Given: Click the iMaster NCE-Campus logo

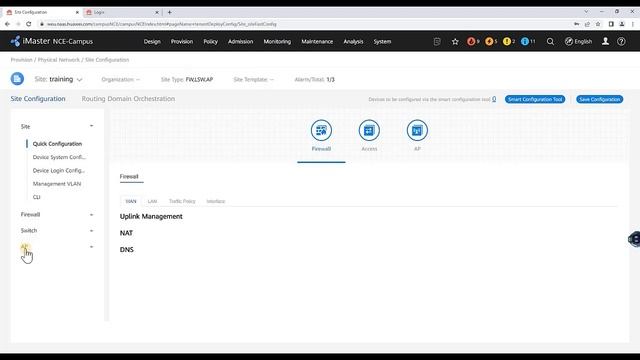Looking at the screenshot, I should click(52, 41).
